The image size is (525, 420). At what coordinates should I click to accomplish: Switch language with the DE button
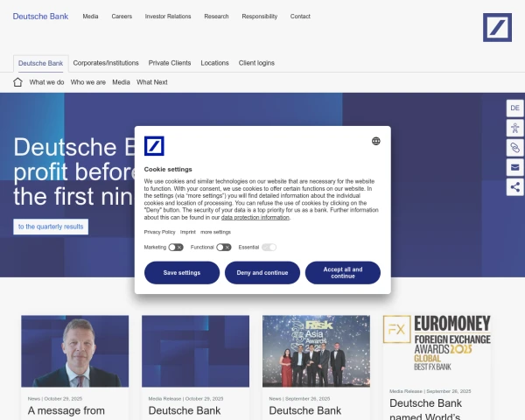coord(514,108)
